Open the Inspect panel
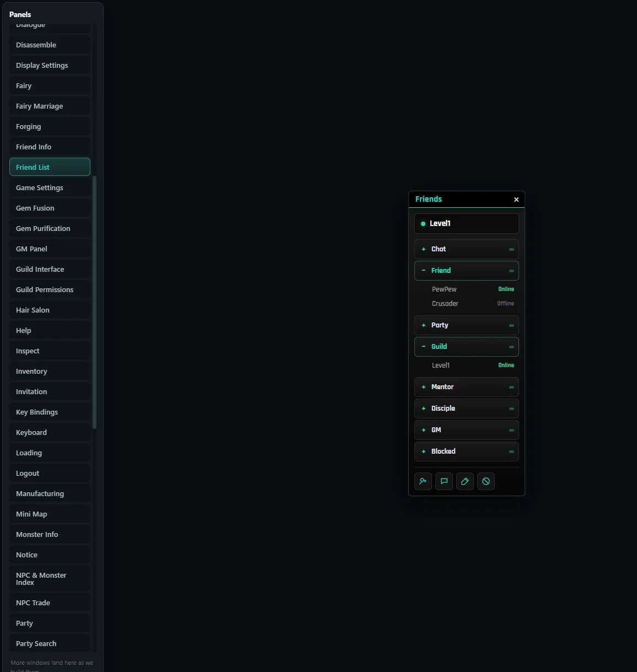The height and width of the screenshot is (672, 637). click(50, 351)
